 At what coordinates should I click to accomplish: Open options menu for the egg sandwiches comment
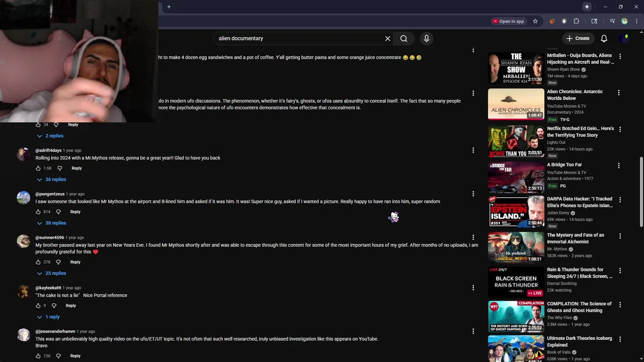473,50
